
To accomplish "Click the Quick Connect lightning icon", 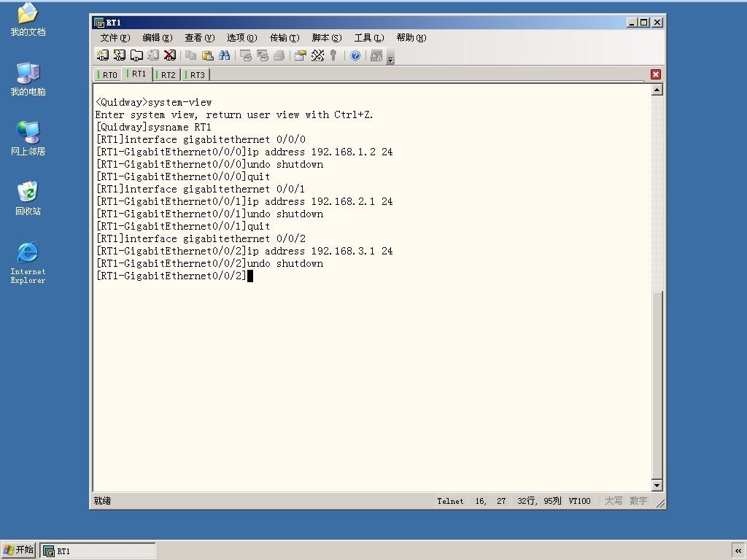I will [x=119, y=55].
